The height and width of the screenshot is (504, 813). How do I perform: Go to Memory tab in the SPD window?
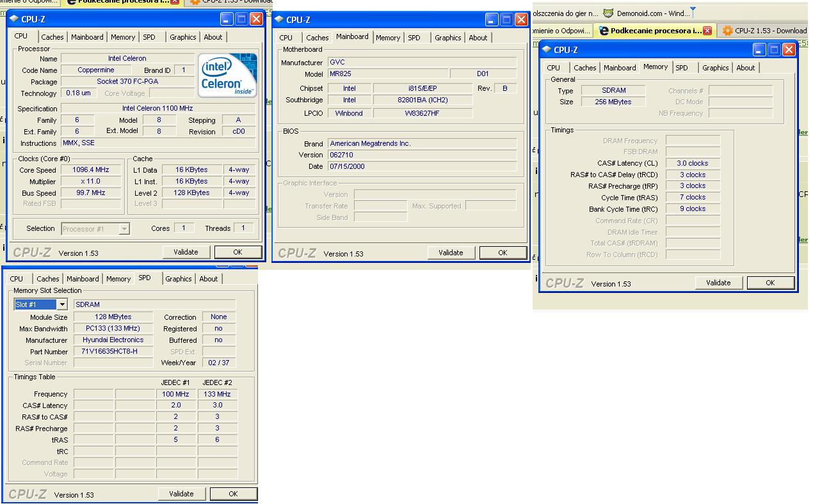pos(118,279)
